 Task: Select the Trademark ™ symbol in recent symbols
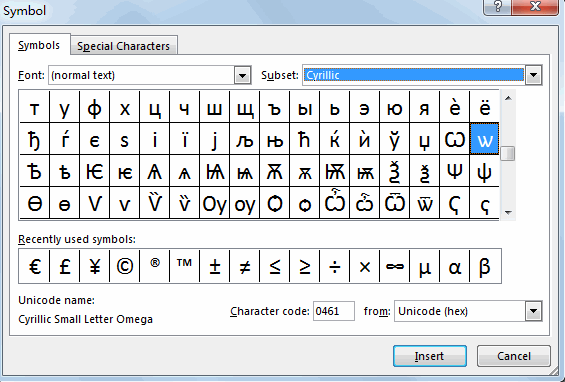(184, 266)
